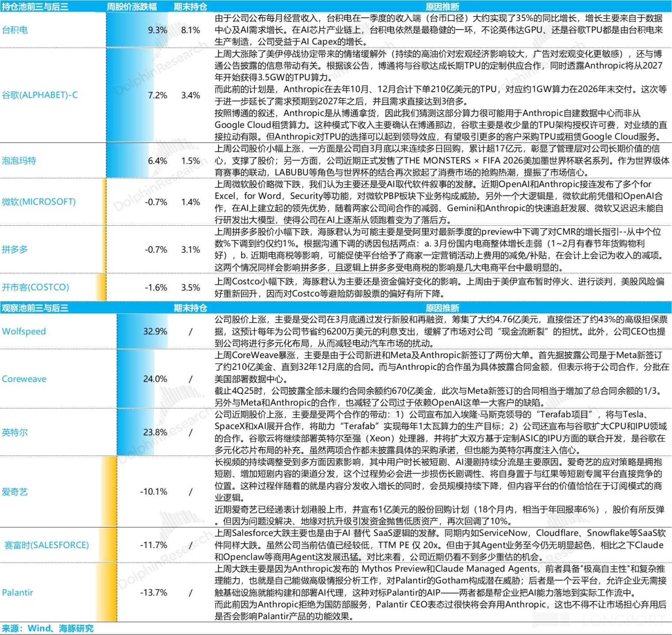Select the 爱奇艺 stock name
Image resolution: width=672 pixels, height=635 pixels.
point(15,492)
